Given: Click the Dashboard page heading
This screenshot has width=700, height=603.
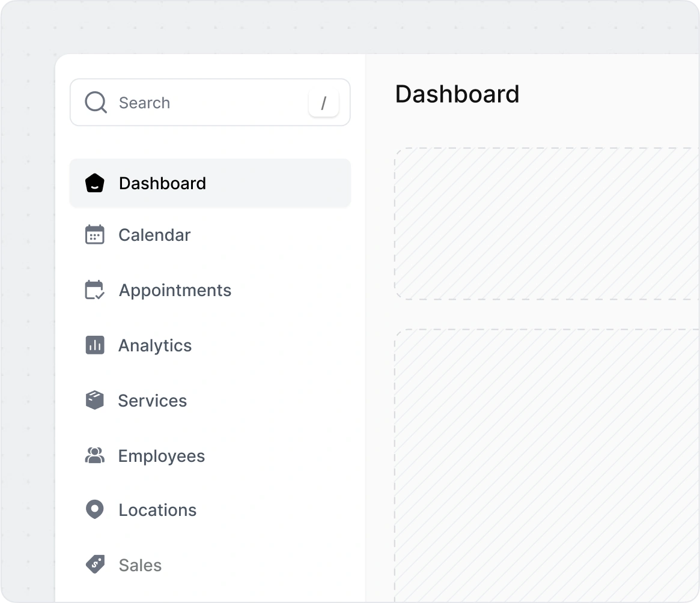Looking at the screenshot, I should 457,94.
